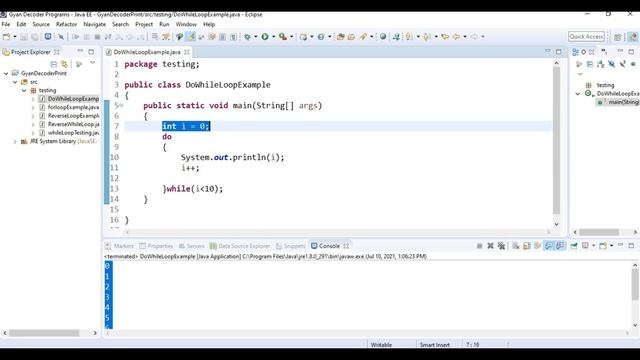Click the Debug bug icon in toolbar
This screenshot has width=640, height=360.
coord(247,37)
